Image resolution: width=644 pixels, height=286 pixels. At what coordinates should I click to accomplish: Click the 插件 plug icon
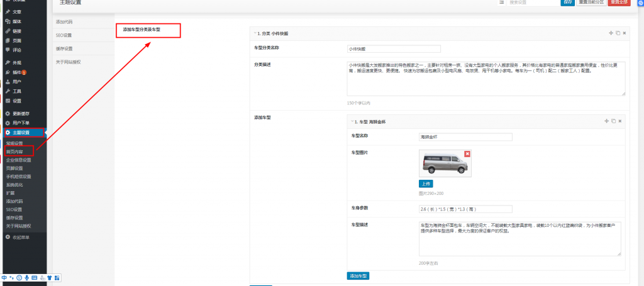click(8, 72)
